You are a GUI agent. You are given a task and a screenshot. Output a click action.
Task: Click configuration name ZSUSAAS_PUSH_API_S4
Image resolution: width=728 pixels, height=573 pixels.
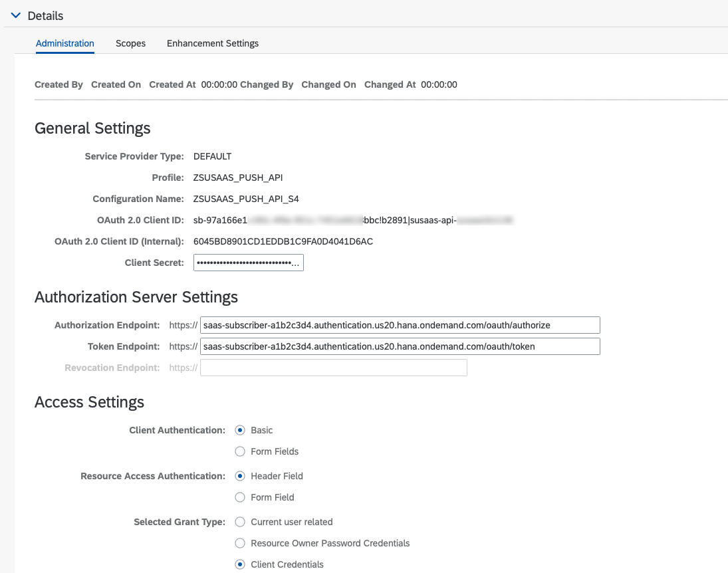246,199
